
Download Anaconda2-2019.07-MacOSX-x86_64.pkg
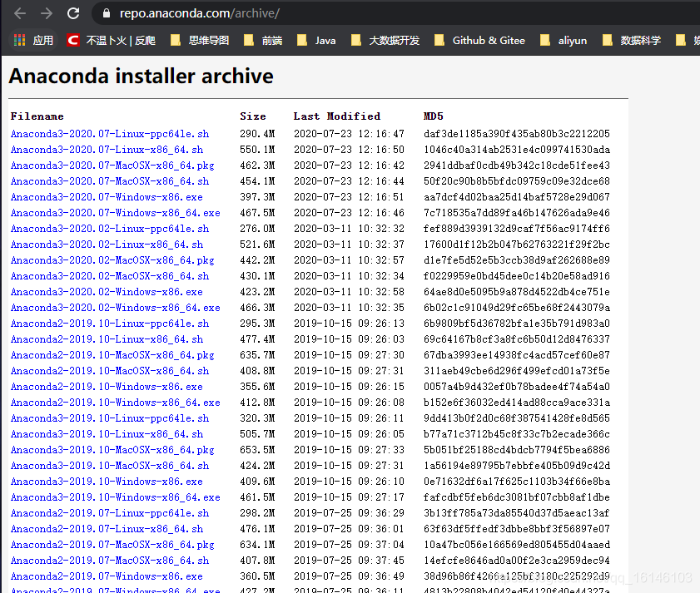[112, 545]
